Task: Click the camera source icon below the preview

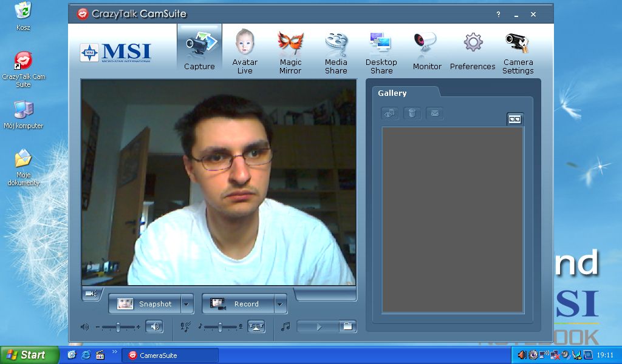Action: click(91, 294)
